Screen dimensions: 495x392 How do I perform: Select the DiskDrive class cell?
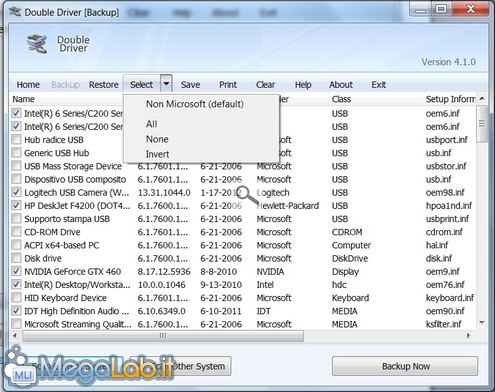click(350, 258)
